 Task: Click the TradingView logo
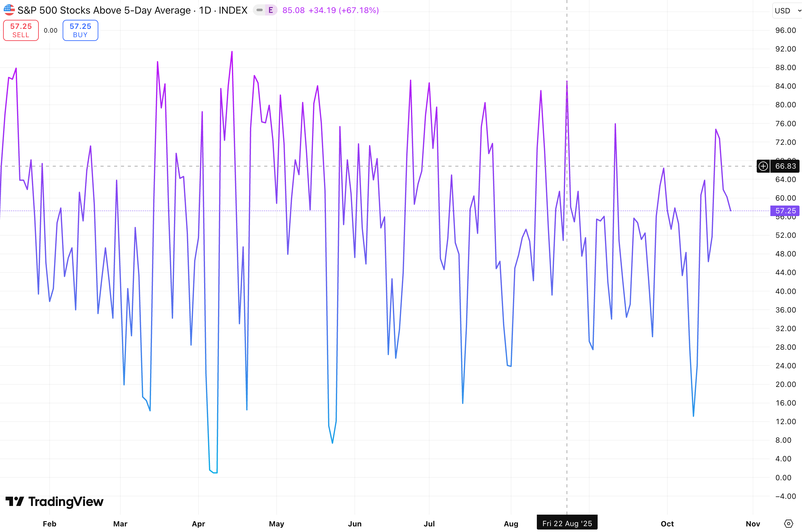(x=54, y=502)
